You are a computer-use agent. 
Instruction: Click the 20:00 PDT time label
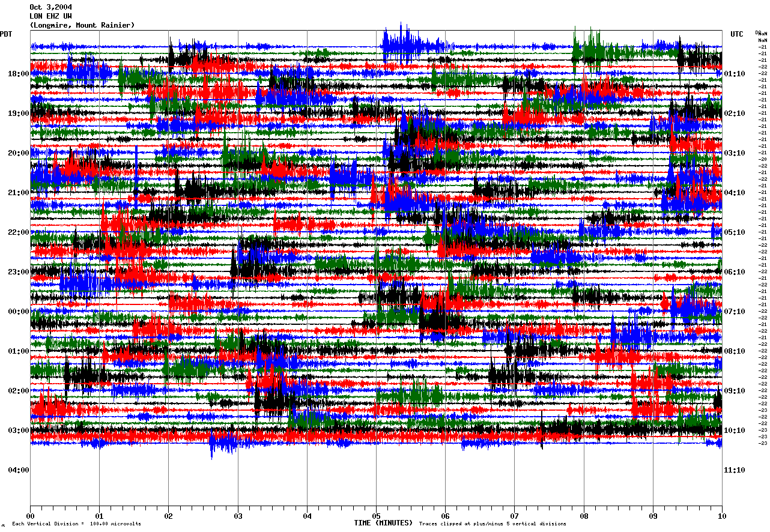coord(18,153)
